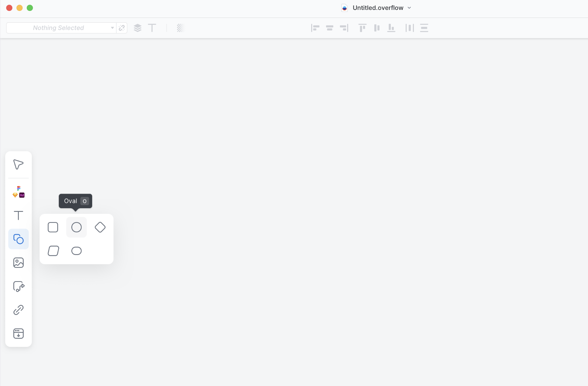Viewport: 588px width, 386px height.
Task: Click the checkered opacity icon in toolbar
Action: pyautogui.click(x=180, y=28)
